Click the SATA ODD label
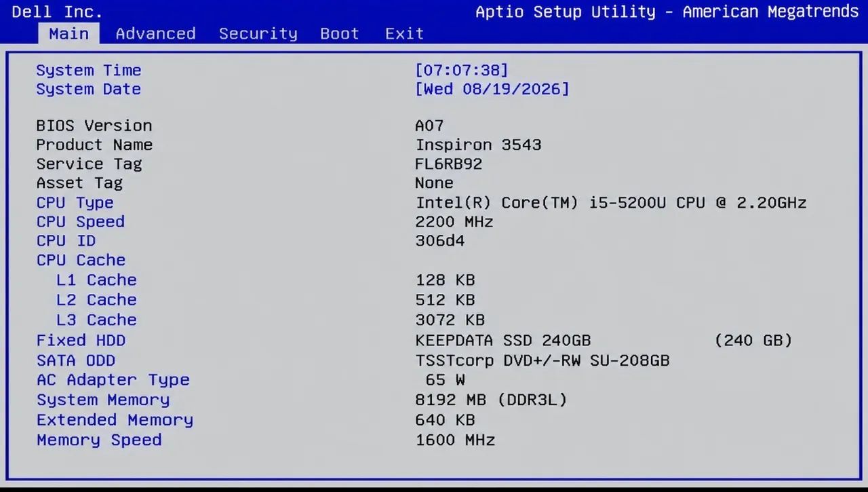 [76, 360]
